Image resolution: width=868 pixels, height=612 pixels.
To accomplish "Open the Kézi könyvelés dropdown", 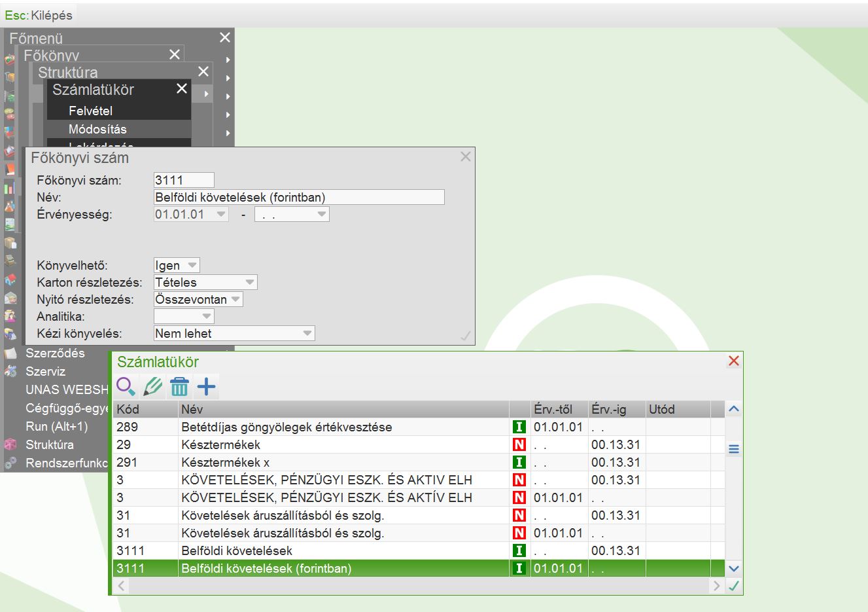I will pyautogui.click(x=307, y=333).
